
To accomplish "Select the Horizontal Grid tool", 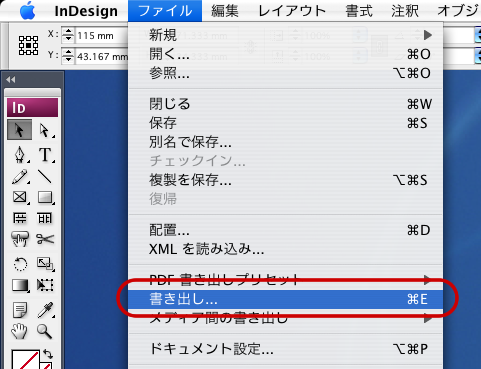I will [x=20, y=218].
